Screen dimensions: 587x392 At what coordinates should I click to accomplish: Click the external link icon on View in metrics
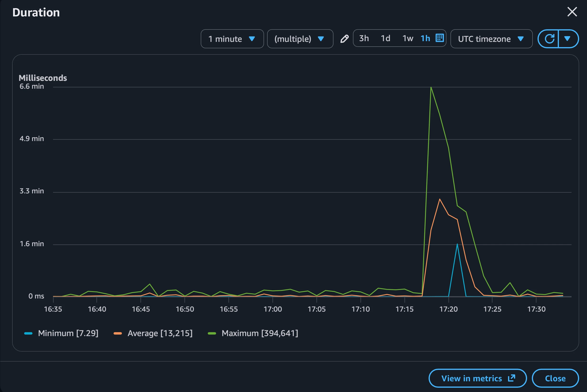[512, 378]
